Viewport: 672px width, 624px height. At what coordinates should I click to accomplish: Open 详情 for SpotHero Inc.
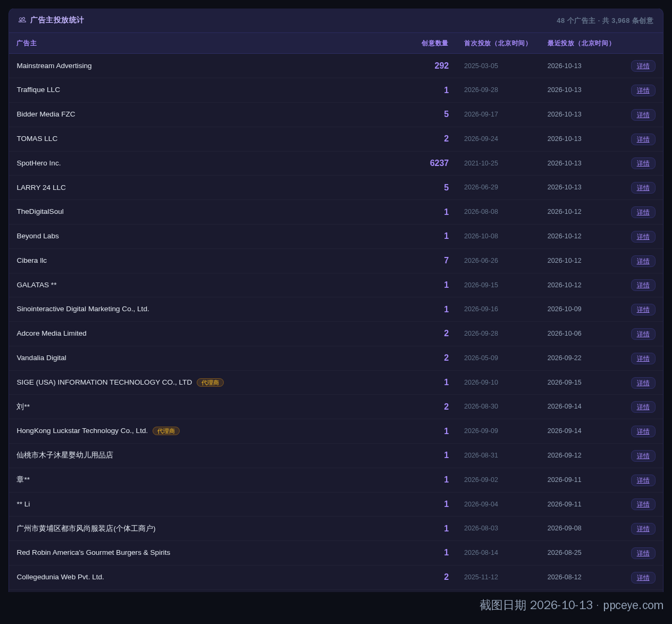point(643,163)
